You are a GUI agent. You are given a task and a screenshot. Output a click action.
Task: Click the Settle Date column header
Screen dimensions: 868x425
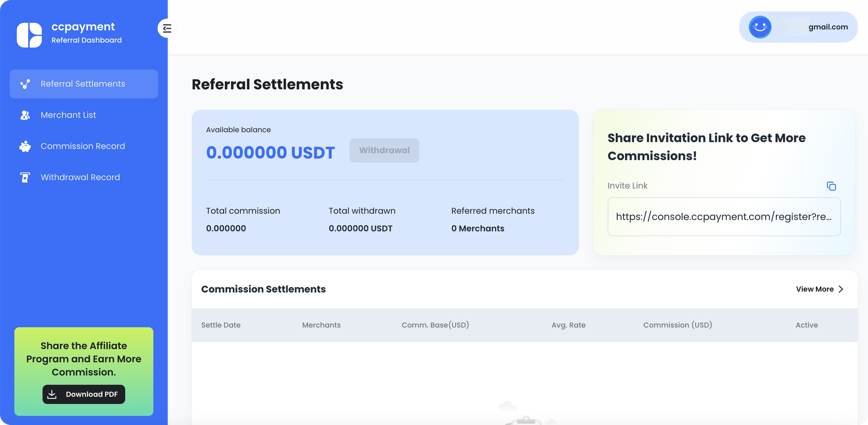coord(221,325)
